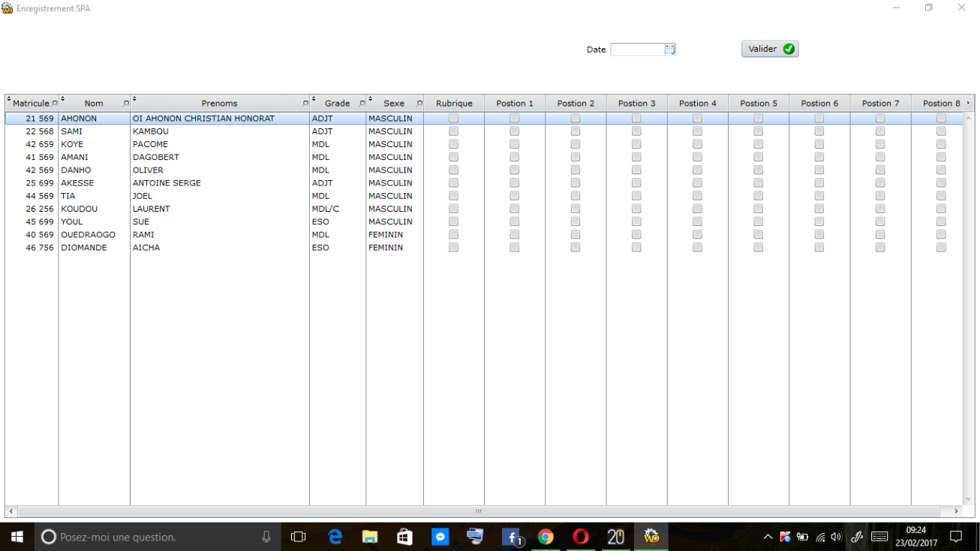Click the Valider button
The height and width of the screenshot is (551, 980).
click(770, 49)
